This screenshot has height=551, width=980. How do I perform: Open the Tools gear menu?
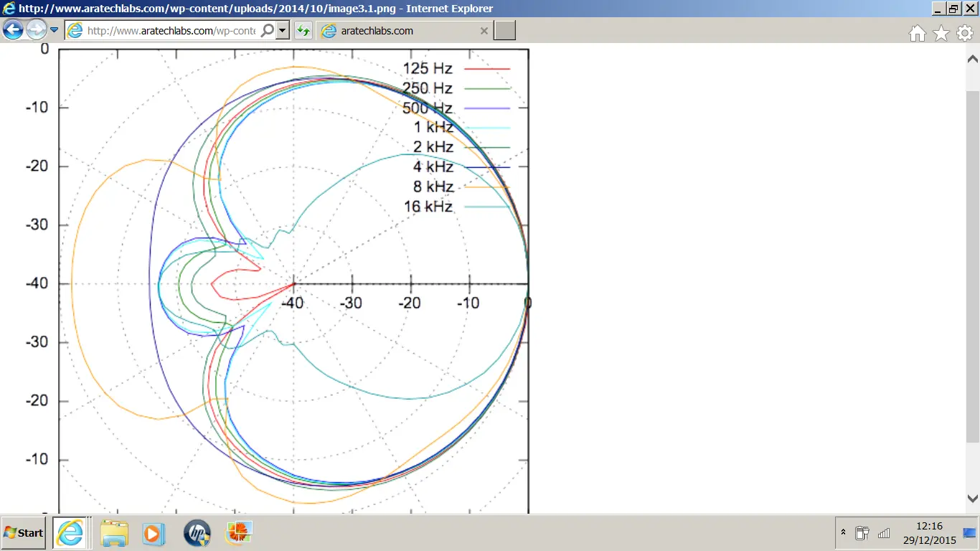coord(965,34)
